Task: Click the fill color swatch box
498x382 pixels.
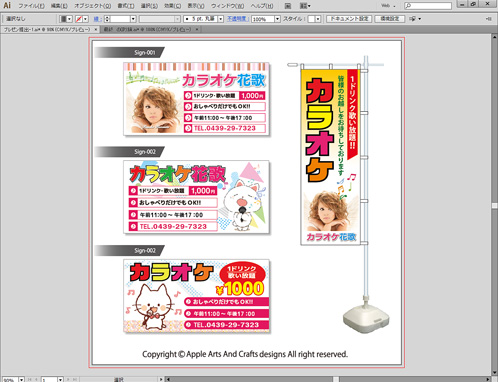Action: [x=63, y=19]
